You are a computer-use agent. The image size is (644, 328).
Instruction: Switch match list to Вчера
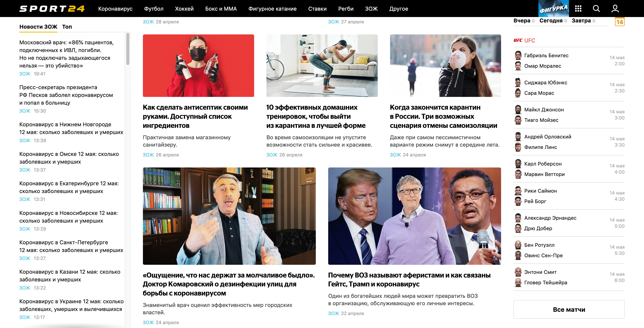pos(522,21)
